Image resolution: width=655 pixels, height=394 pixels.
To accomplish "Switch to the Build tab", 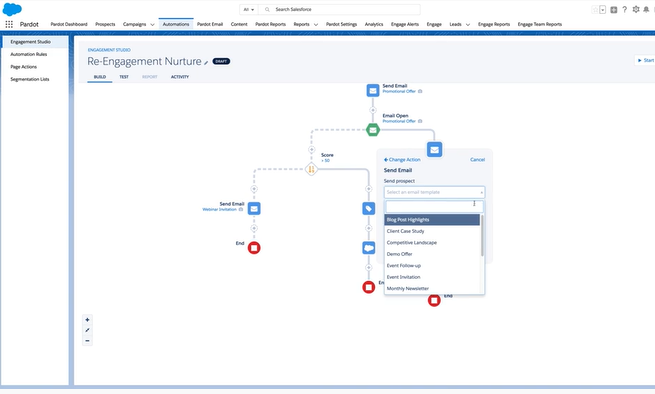I will pyautogui.click(x=100, y=77).
